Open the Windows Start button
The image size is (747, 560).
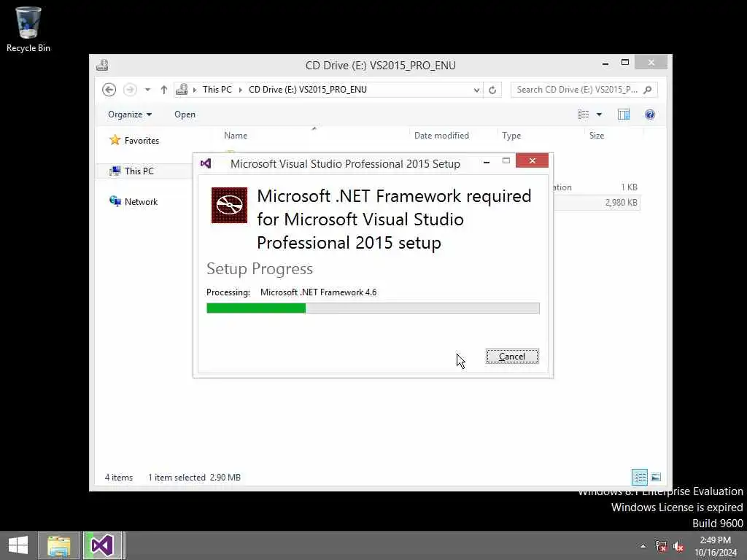click(18, 545)
